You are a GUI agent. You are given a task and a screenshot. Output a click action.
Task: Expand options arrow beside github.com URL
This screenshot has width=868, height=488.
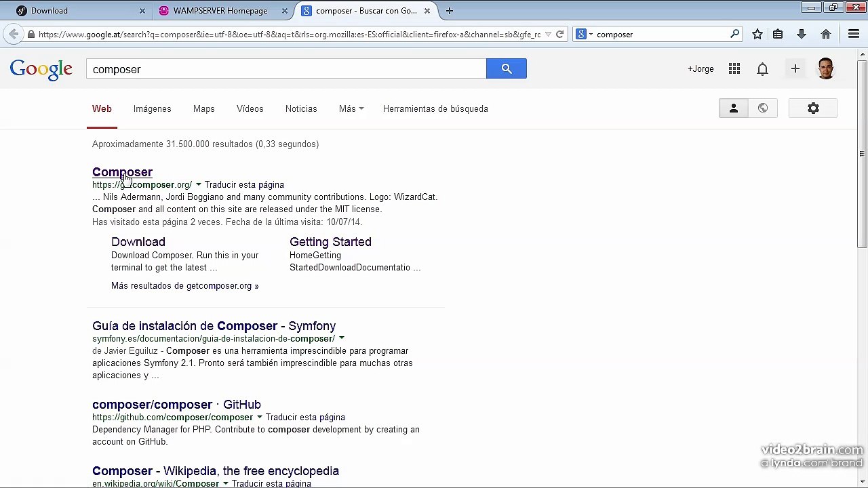[259, 417]
